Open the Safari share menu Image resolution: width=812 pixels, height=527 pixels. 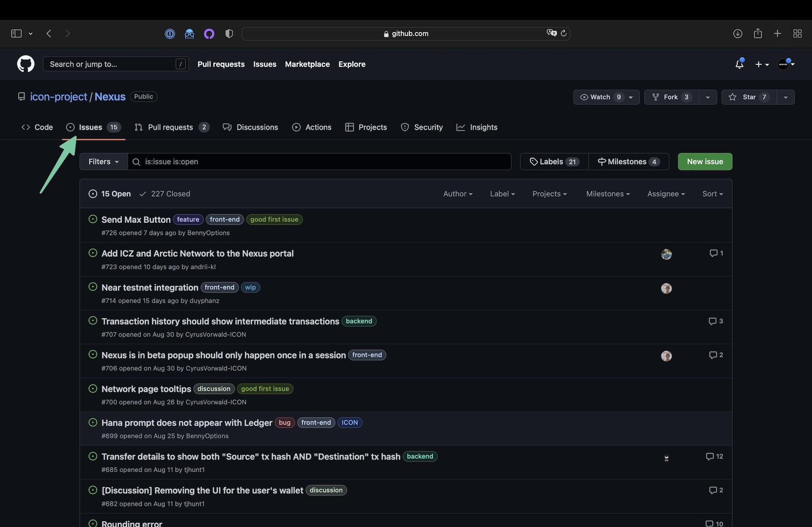[x=758, y=33]
